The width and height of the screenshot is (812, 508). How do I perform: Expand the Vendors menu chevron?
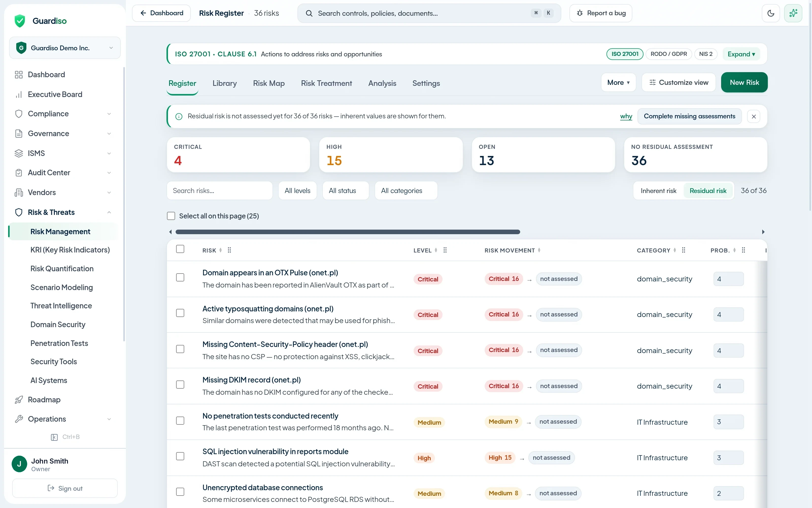click(x=109, y=193)
